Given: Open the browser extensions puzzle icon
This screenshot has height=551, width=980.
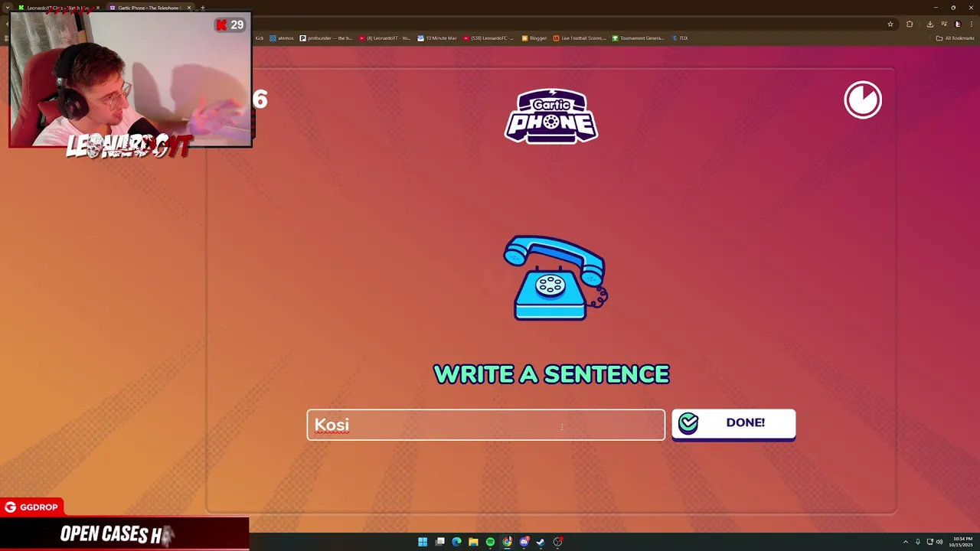Looking at the screenshot, I should pos(910,24).
